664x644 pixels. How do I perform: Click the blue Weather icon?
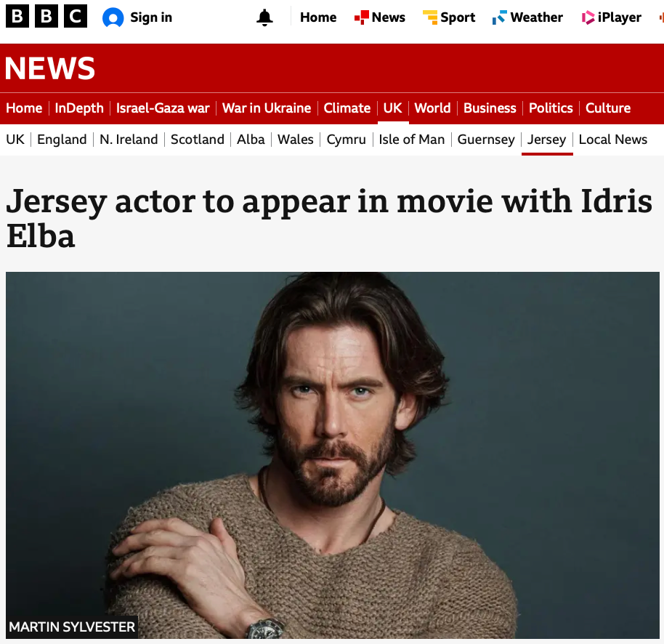point(500,17)
